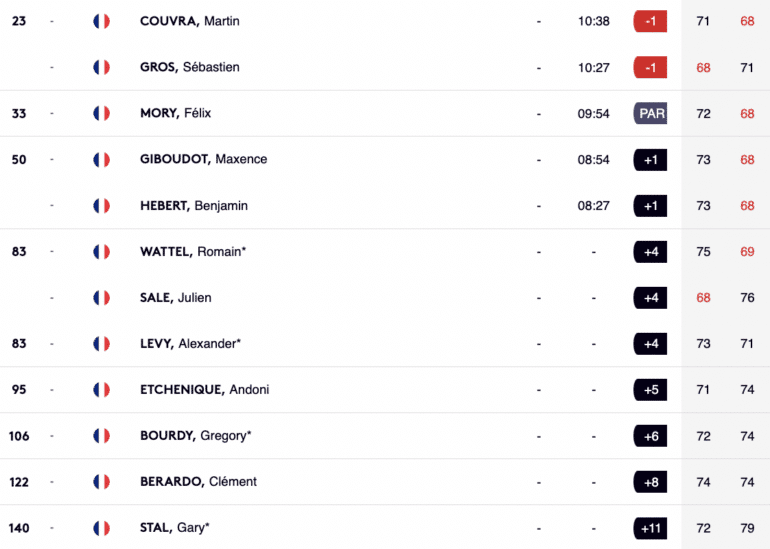Click the 08:54 tee time for Giboudot

click(x=594, y=160)
